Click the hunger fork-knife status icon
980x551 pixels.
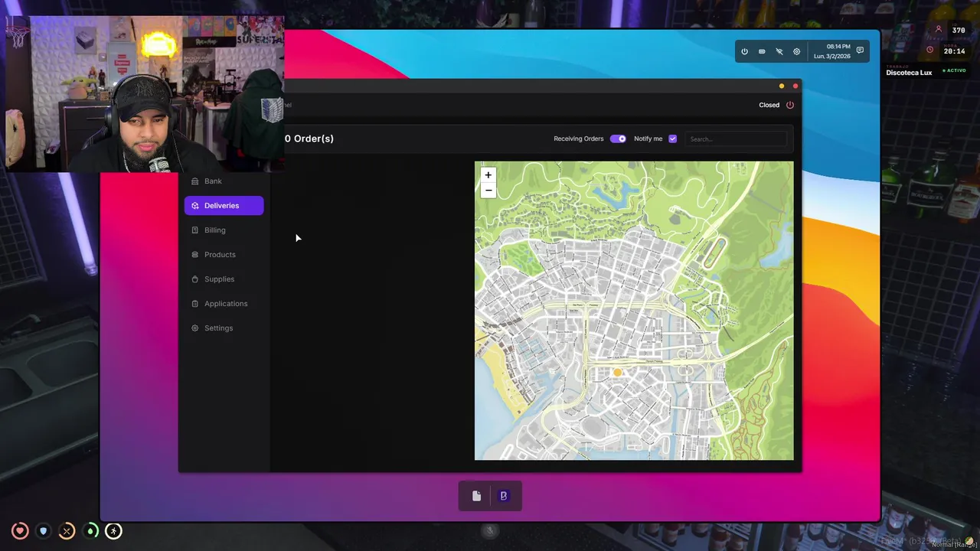tap(67, 530)
